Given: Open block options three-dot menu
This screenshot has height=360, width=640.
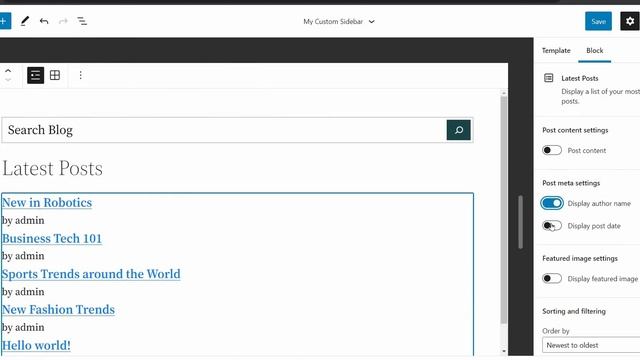Looking at the screenshot, I should [80, 75].
